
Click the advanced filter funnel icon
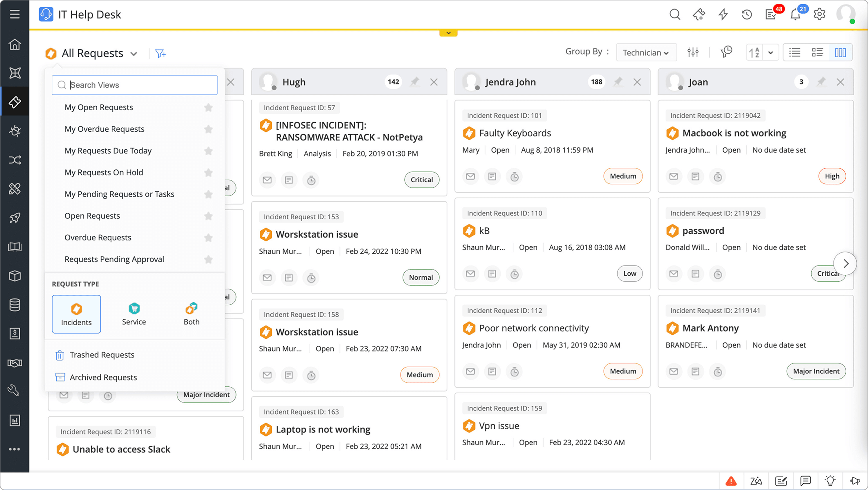coord(160,53)
